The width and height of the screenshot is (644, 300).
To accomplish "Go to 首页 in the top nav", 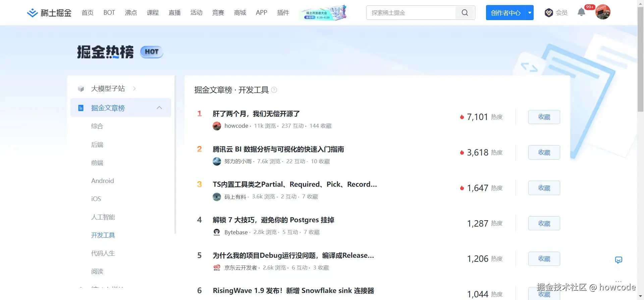I will (88, 13).
